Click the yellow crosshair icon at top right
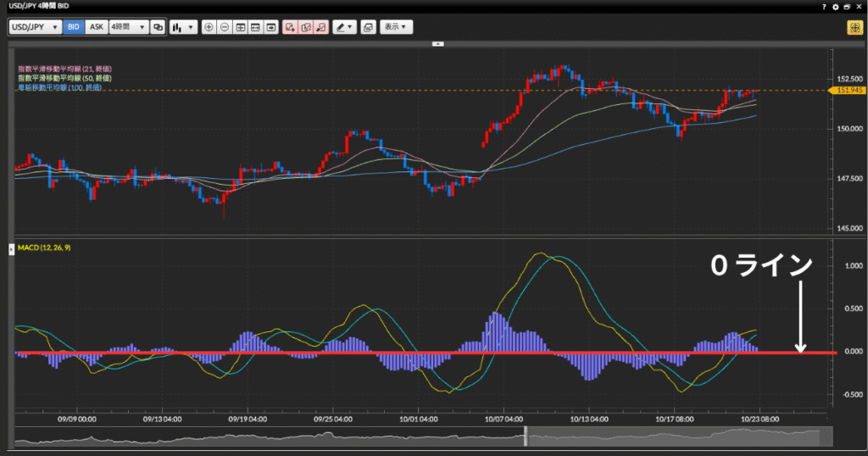Image resolution: width=868 pixels, height=456 pixels. (854, 27)
